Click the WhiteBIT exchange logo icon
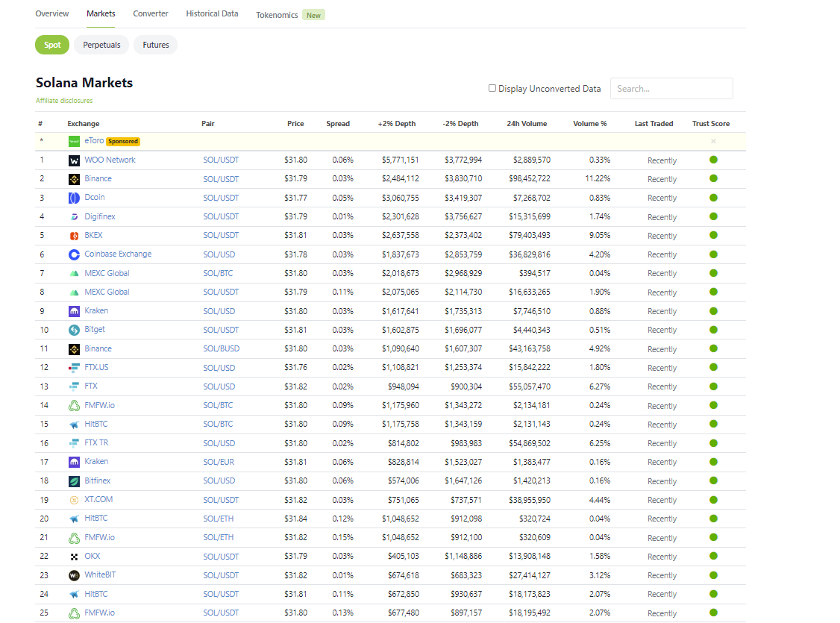Screen dimensions: 840x623 click(74, 575)
